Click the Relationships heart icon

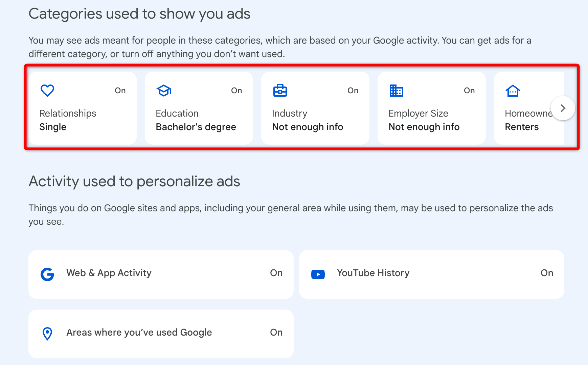(47, 91)
